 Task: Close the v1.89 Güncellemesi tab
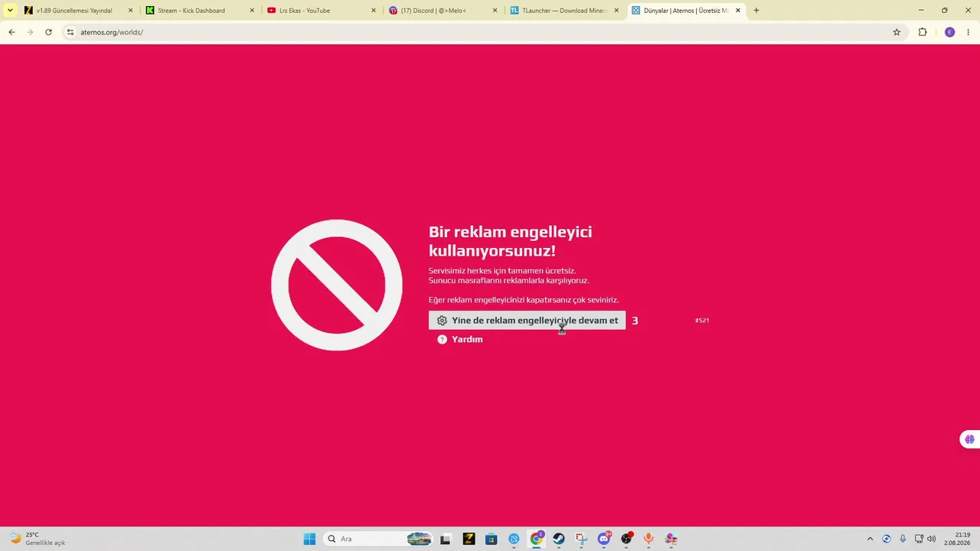click(x=130, y=11)
